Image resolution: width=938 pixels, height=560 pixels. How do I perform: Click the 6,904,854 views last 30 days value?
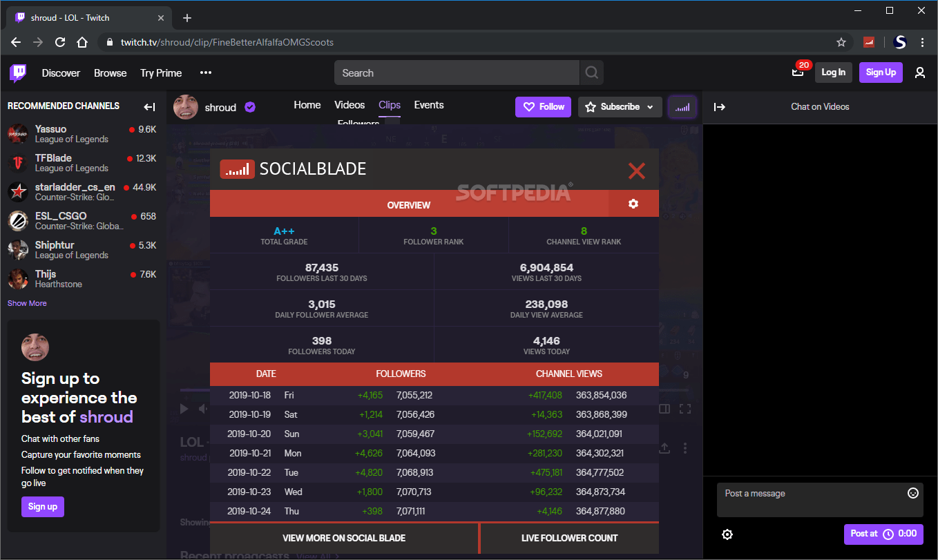[x=546, y=267]
